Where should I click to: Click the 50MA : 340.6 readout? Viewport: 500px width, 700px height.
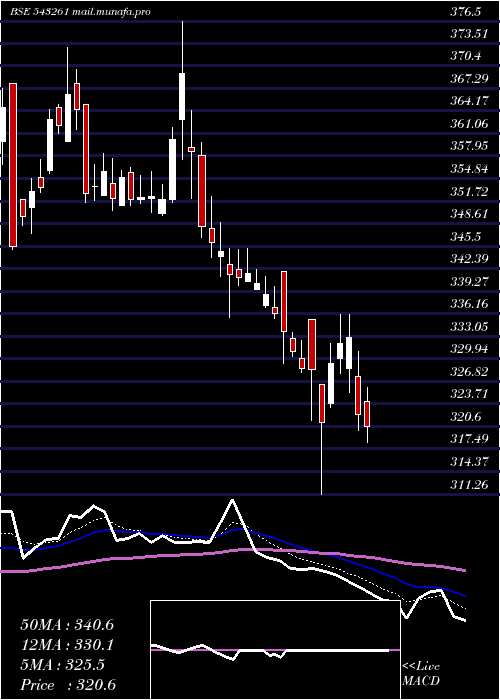point(67,625)
